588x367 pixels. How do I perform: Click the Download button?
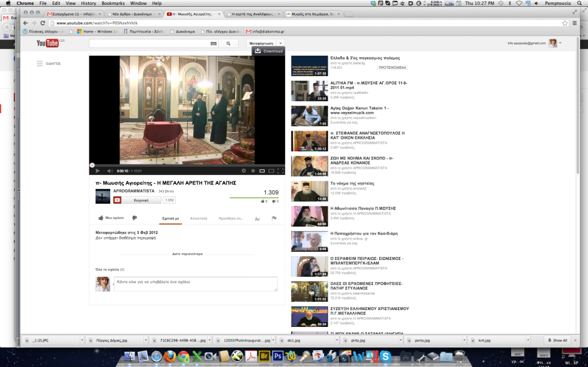268,51
